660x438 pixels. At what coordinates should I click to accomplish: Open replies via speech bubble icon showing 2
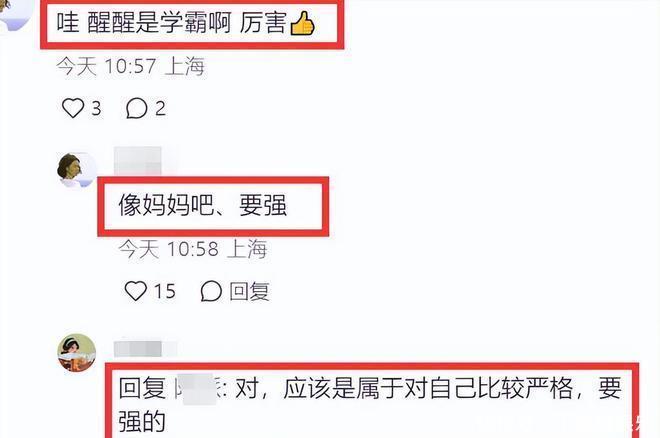137,108
